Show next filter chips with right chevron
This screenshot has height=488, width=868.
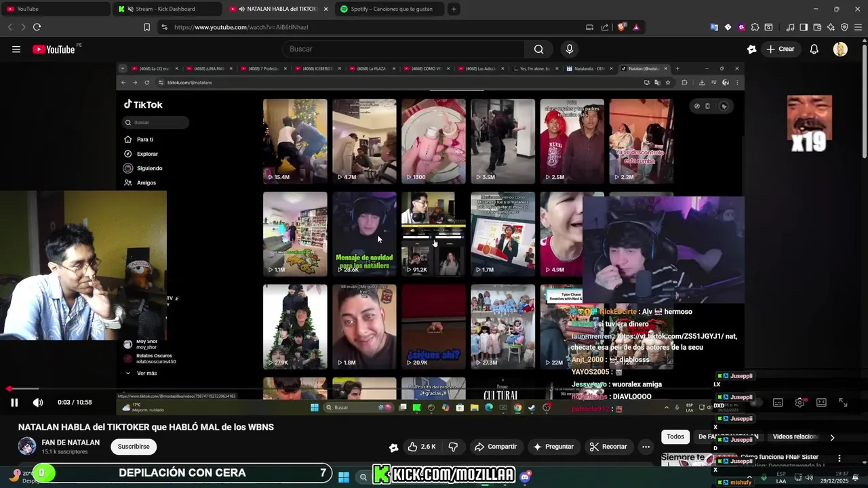(x=832, y=437)
